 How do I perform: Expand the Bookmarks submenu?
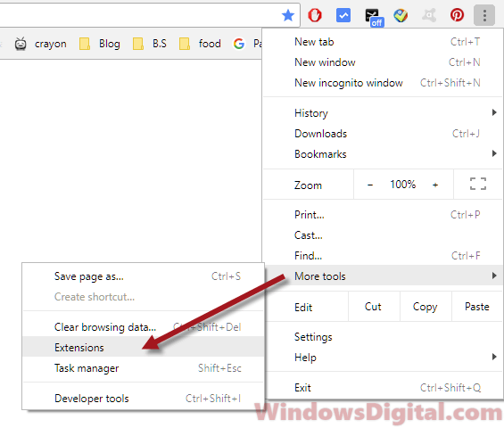tap(384, 154)
